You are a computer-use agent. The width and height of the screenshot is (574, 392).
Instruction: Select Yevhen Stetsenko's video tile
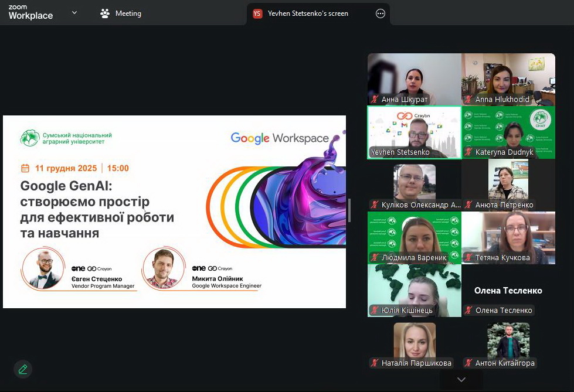[x=414, y=131]
